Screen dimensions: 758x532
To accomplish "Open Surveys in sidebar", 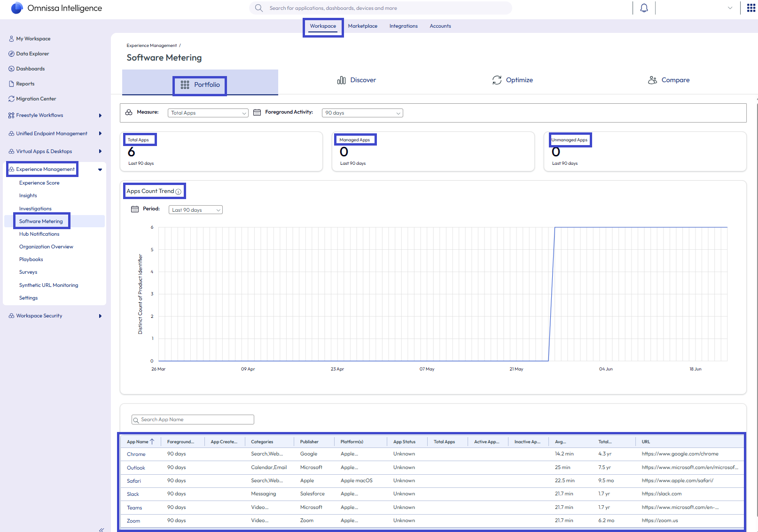I will (28, 272).
